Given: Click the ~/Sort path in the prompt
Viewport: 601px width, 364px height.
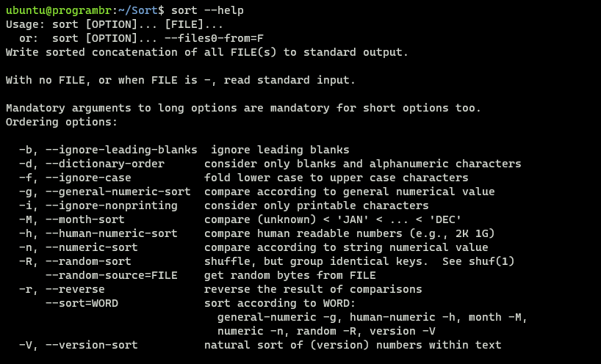Looking at the screenshot, I should click(x=138, y=10).
